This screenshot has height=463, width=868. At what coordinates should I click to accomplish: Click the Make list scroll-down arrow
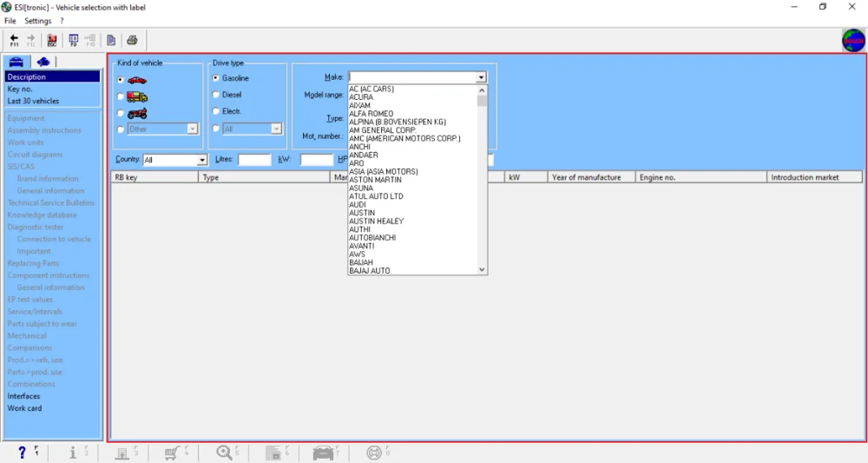point(482,269)
